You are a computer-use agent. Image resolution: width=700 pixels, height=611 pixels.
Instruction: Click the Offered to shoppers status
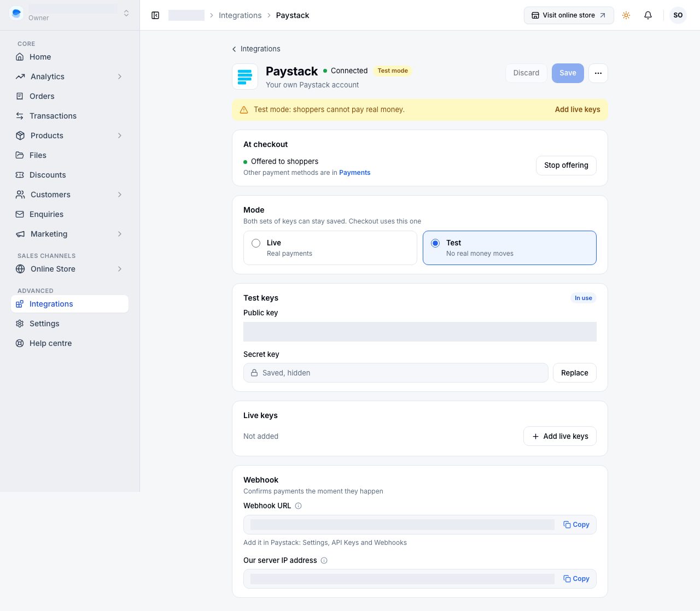click(281, 161)
